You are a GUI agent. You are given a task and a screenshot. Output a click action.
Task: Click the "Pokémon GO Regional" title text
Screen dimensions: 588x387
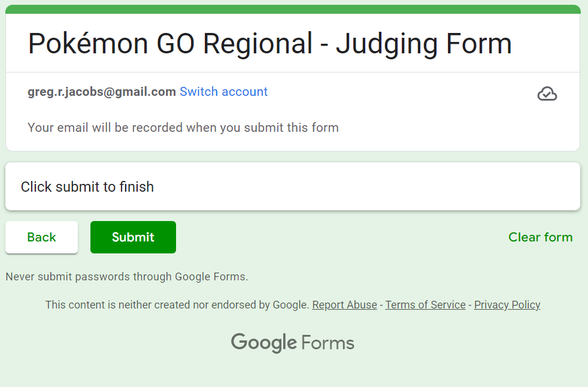point(171,44)
